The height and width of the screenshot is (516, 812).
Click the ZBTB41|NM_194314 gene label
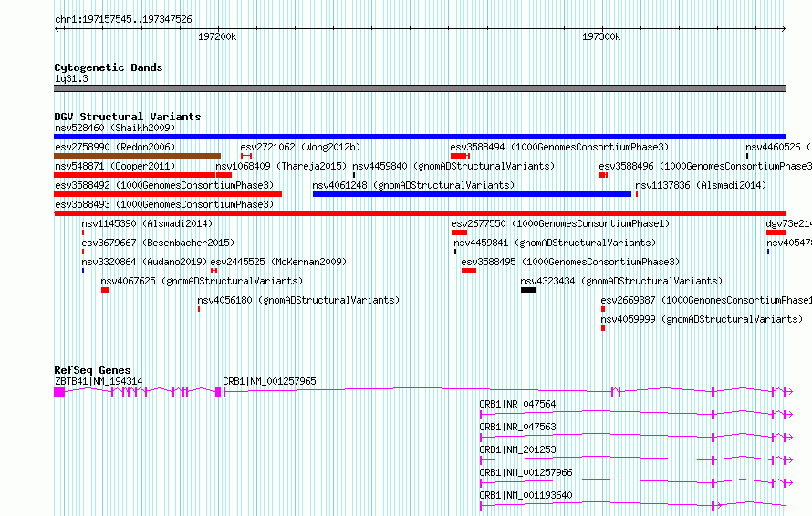[99, 381]
